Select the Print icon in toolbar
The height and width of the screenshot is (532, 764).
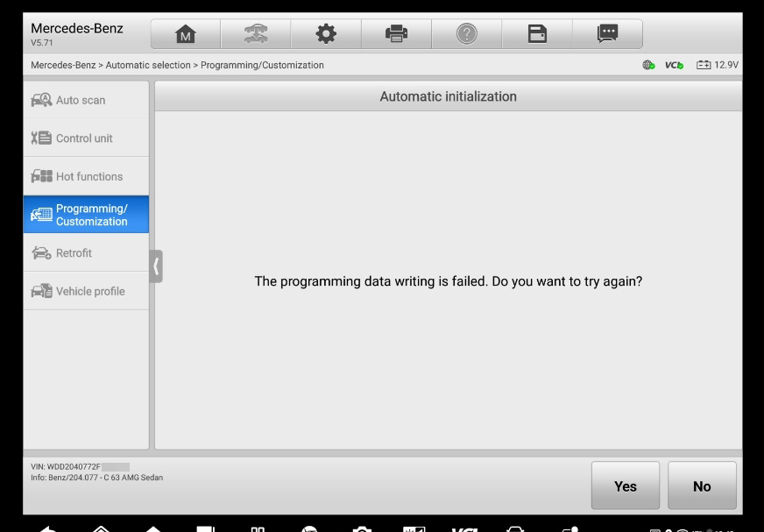[x=396, y=34]
